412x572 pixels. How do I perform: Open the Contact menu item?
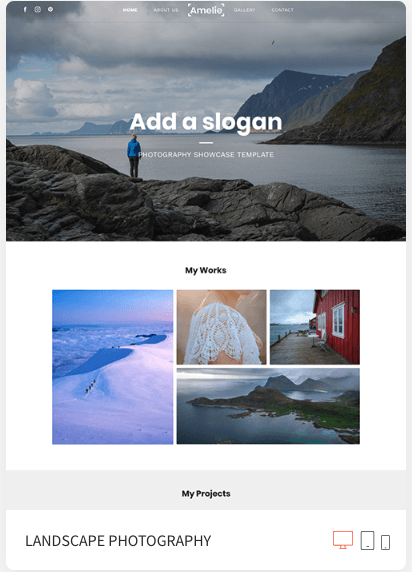click(x=282, y=10)
